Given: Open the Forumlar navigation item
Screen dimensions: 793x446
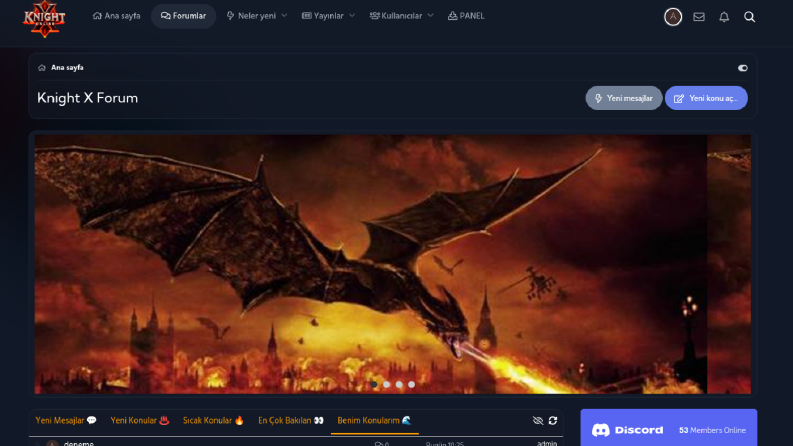Looking at the screenshot, I should (184, 16).
